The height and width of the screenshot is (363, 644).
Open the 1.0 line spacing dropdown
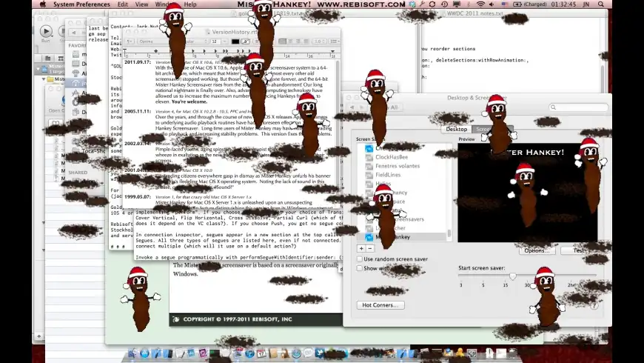[x=320, y=41]
